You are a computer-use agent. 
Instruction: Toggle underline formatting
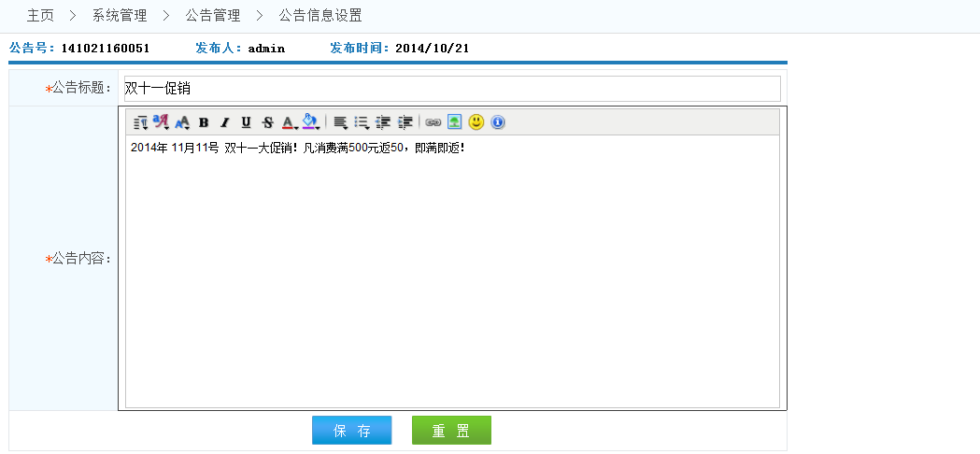pyautogui.click(x=246, y=122)
